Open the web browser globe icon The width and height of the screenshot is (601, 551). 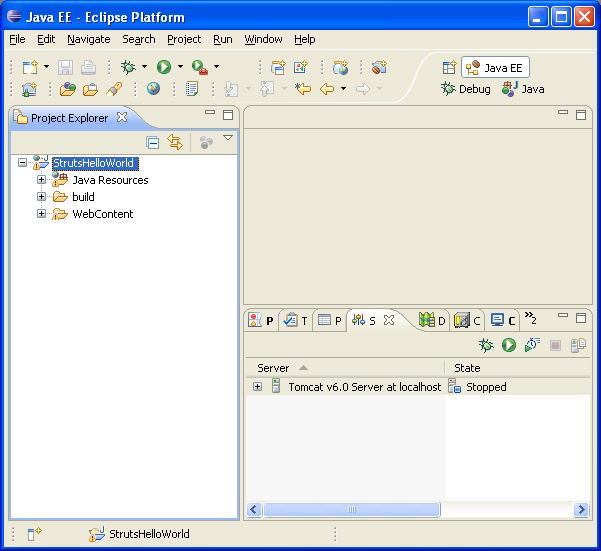[153, 89]
